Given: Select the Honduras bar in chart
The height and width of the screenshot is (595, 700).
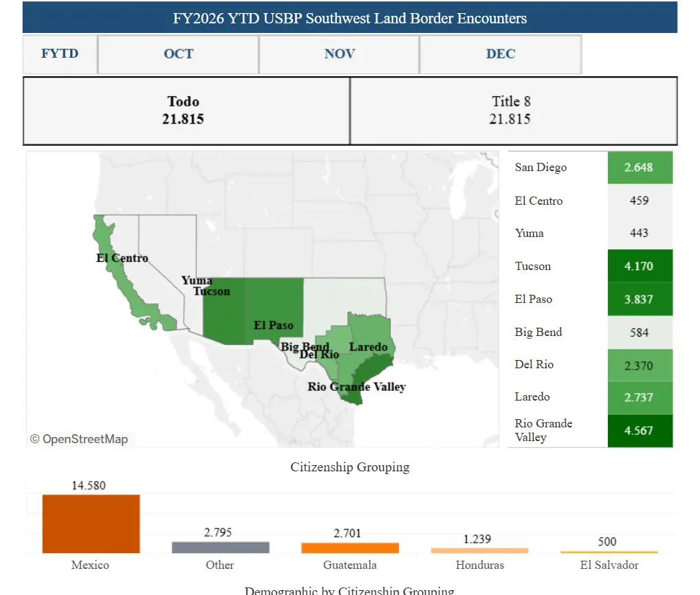Looking at the screenshot, I should tap(479, 550).
